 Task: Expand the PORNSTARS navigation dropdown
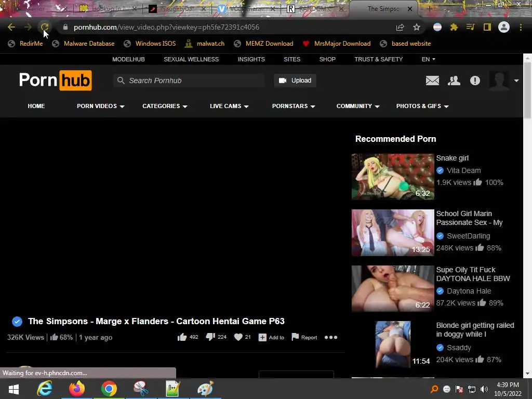point(294,106)
